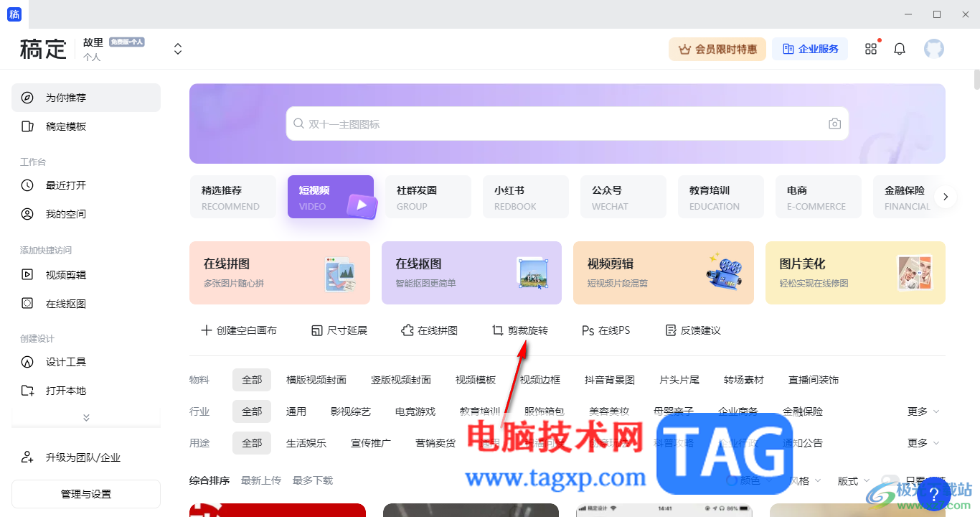Click the 稿定 logo in the title bar
980x517 pixels.
14,14
